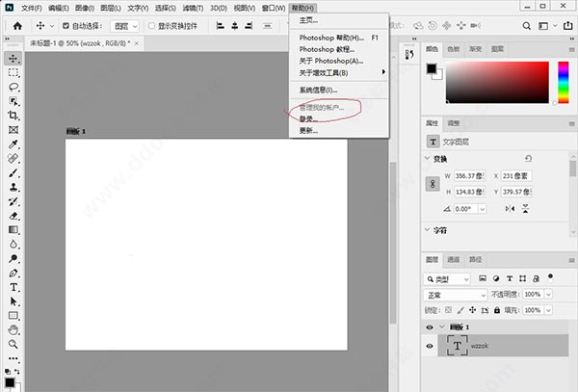Select the Dodge tool
The height and width of the screenshot is (392, 578).
[x=13, y=259]
